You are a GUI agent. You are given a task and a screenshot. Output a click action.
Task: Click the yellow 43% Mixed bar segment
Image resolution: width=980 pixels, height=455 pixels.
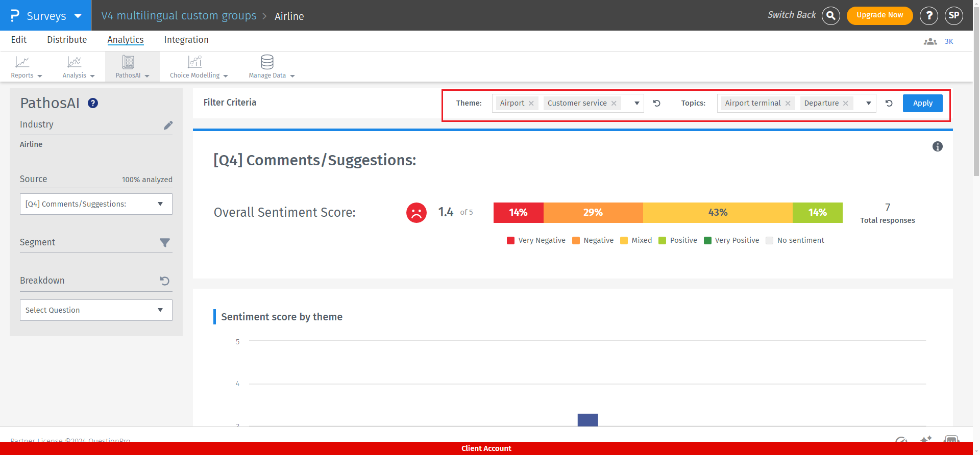tap(718, 213)
